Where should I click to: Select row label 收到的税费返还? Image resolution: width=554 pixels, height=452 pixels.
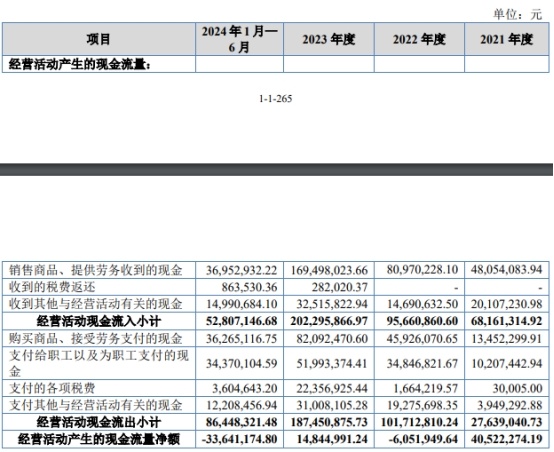52,287
